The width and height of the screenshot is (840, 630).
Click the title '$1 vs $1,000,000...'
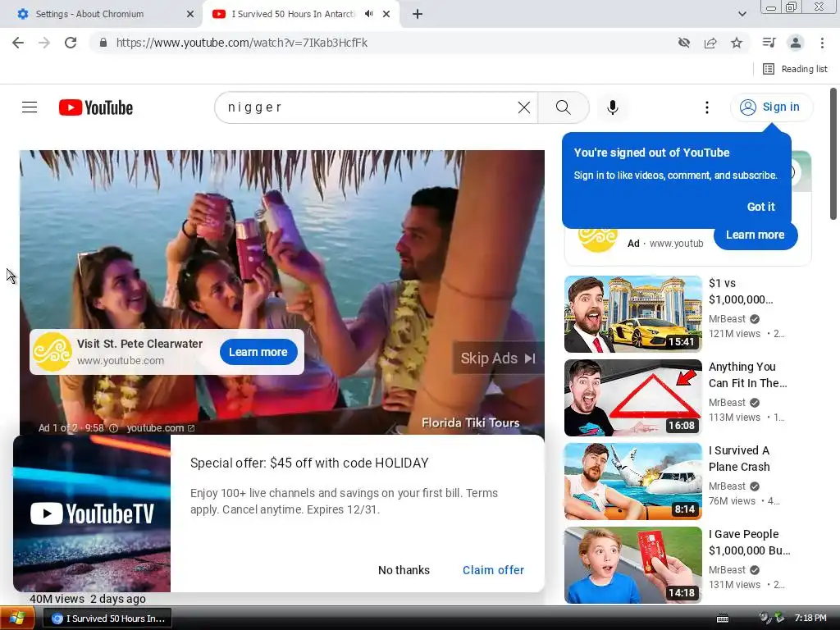coord(741,291)
